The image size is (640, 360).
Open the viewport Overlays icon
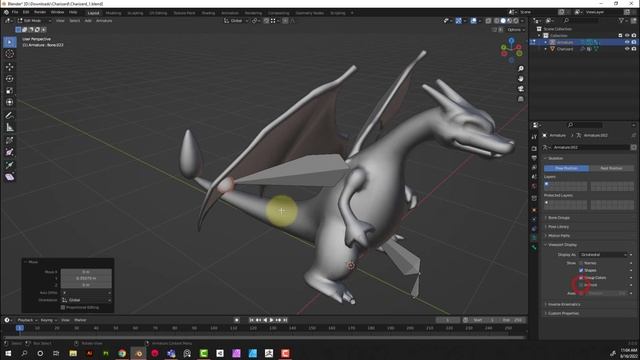[x=473, y=20]
